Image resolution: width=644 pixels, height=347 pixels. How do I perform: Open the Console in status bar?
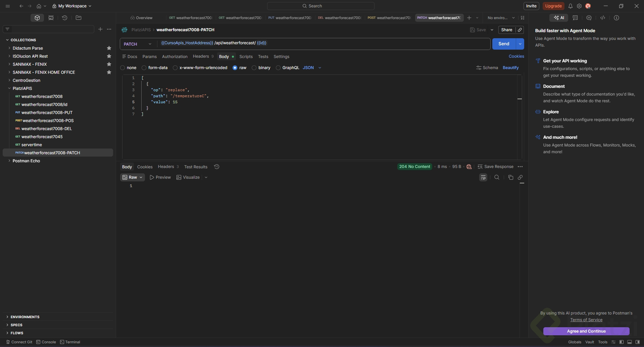pyautogui.click(x=46, y=342)
